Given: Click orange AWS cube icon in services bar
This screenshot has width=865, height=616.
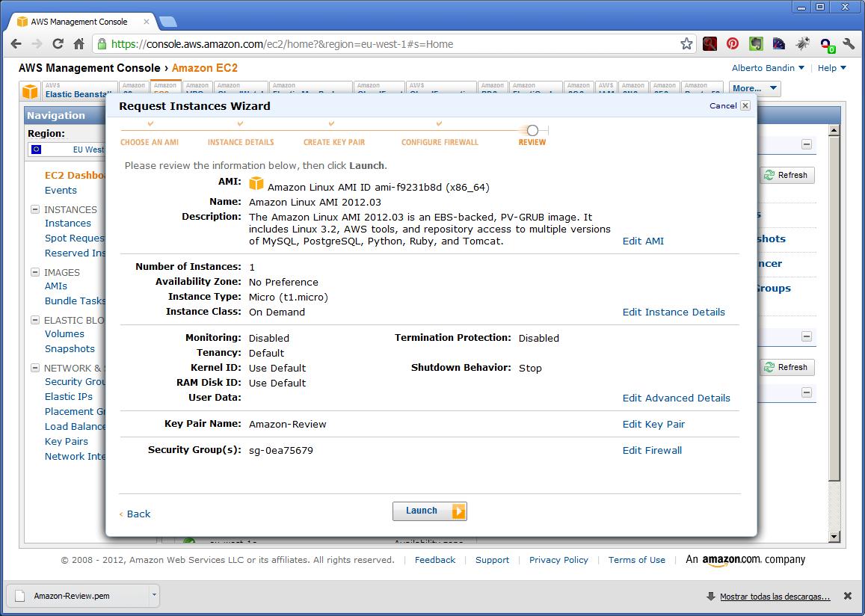Looking at the screenshot, I should click(x=31, y=91).
